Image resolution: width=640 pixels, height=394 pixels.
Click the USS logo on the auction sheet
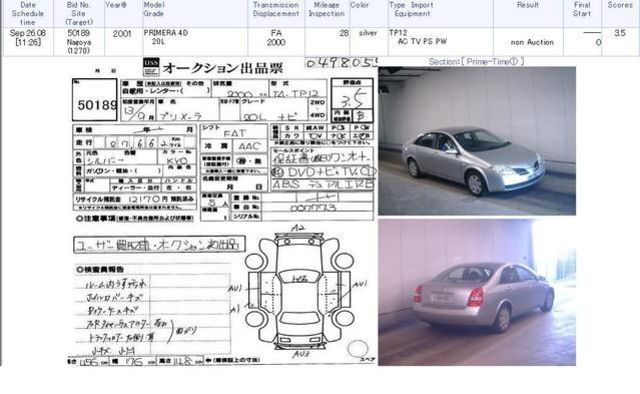(151, 67)
